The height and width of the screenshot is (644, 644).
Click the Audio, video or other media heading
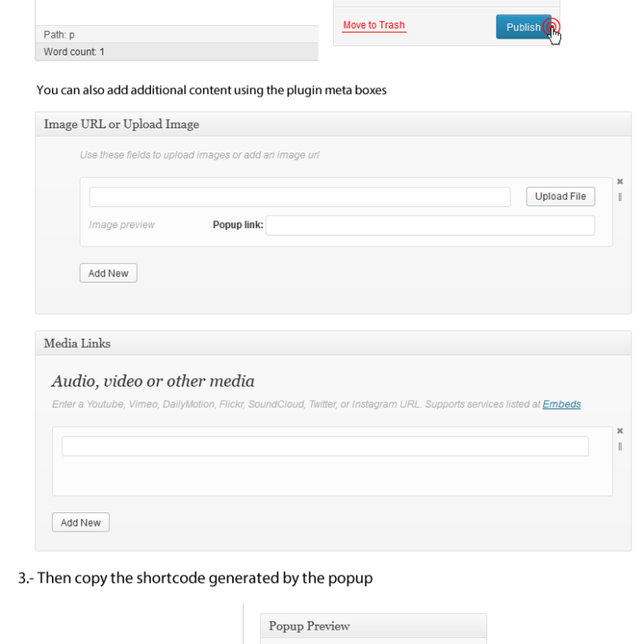(153, 382)
